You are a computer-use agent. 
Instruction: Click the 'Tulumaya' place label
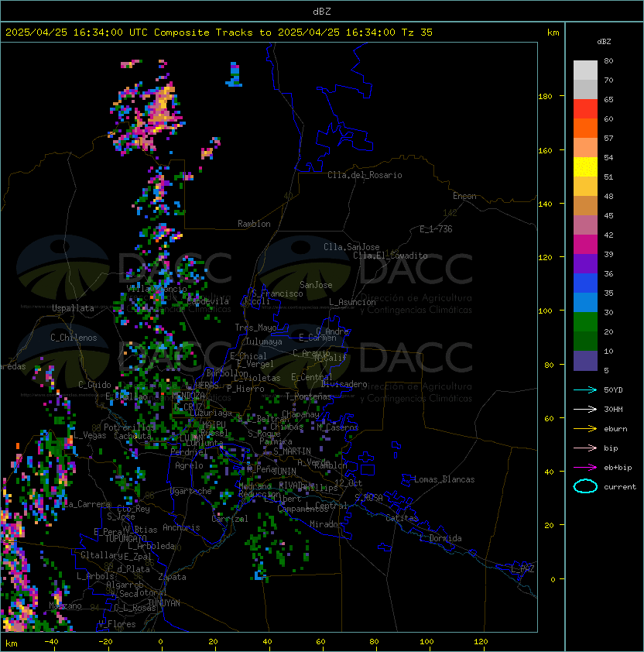[x=264, y=341]
